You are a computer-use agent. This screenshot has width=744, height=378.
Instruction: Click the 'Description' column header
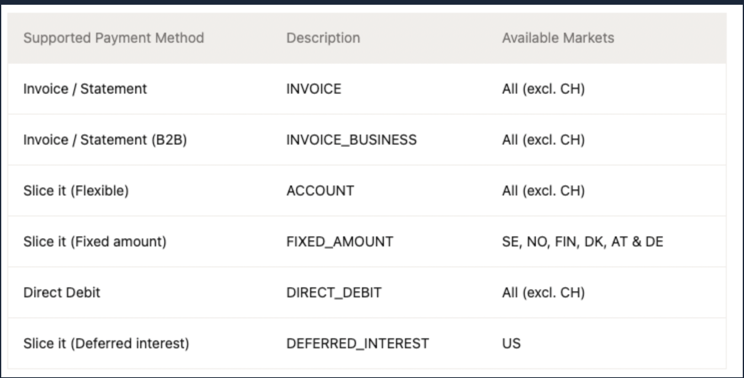323,38
